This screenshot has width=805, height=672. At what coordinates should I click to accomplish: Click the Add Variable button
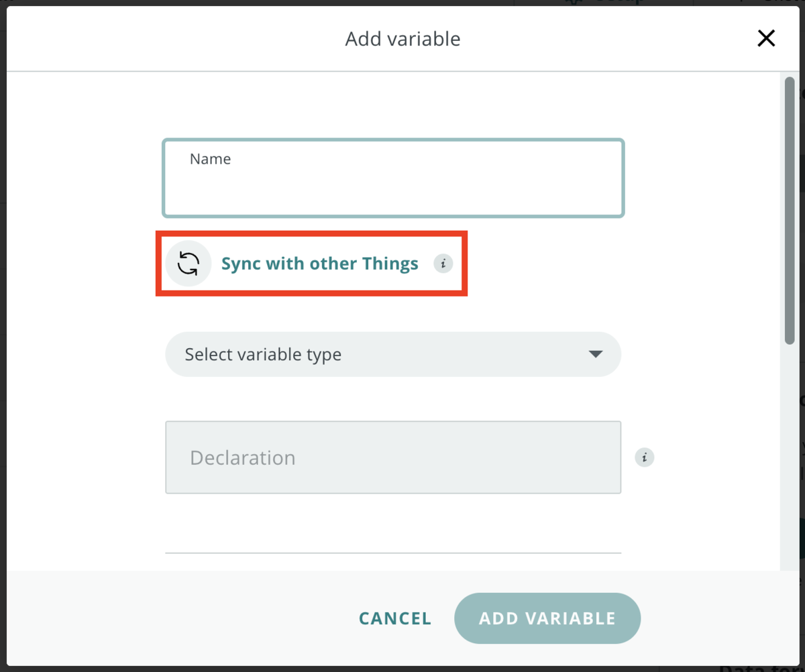[547, 618]
